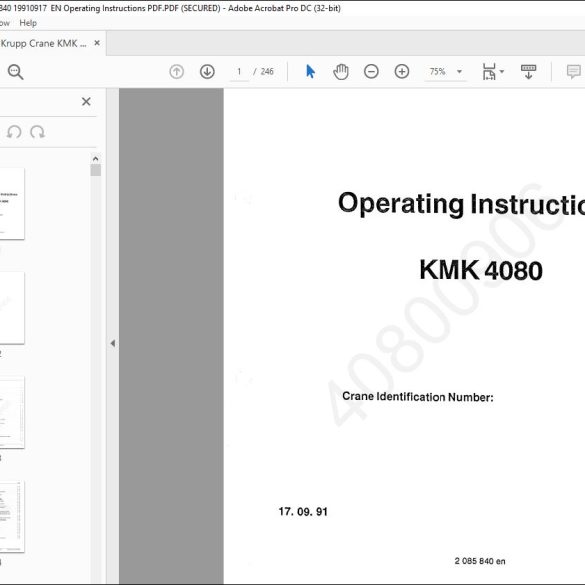This screenshot has width=585, height=585.
Task: Rotate thumbnails counterclockwise
Action: click(x=14, y=132)
